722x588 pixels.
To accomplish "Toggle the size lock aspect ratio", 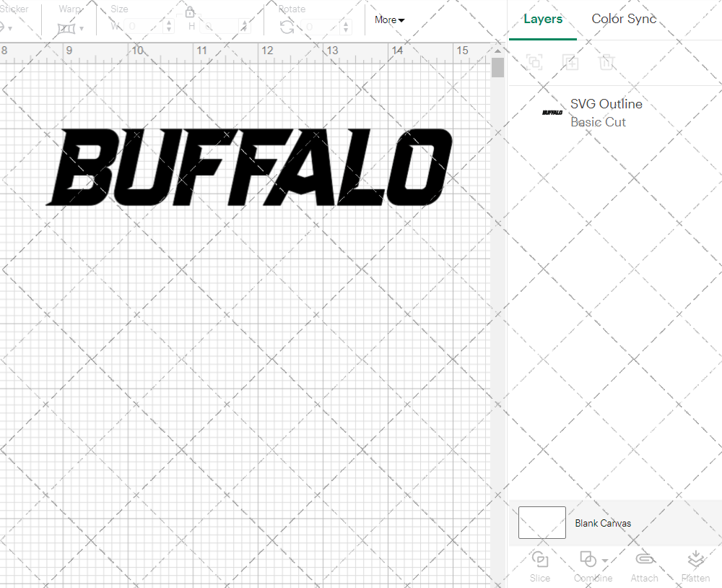I will (x=190, y=12).
